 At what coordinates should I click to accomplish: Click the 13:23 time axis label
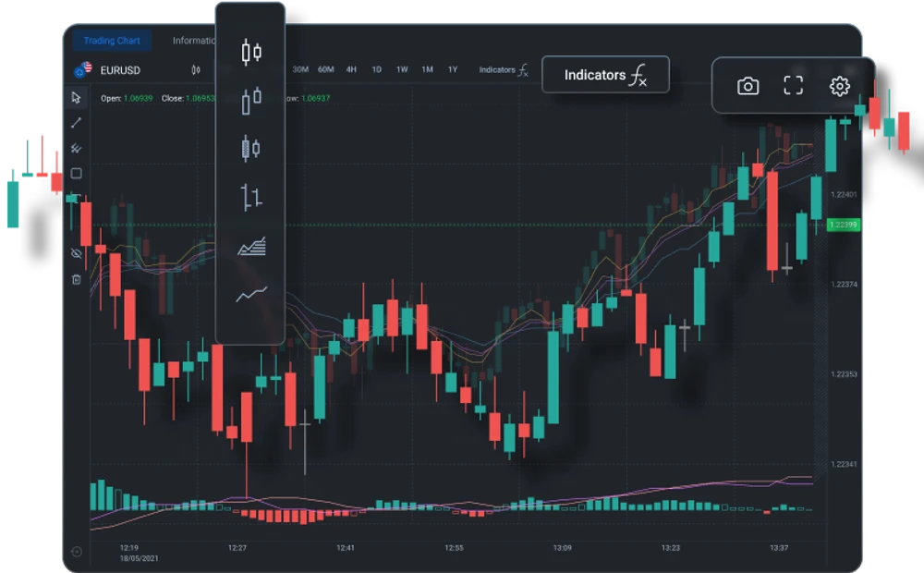(671, 548)
